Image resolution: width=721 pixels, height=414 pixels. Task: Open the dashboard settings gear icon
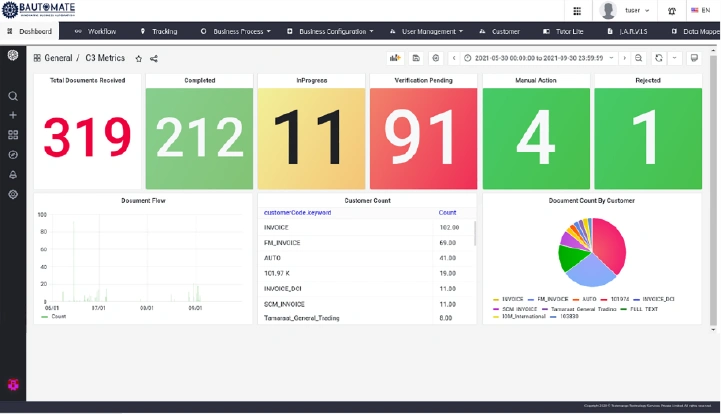(436, 58)
